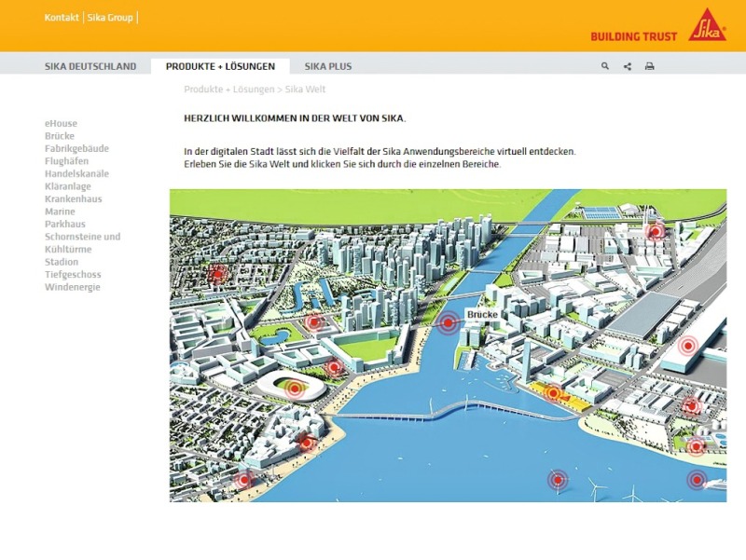The image size is (746, 560).
Task: Click the BUILDING TRUST slogan text
Action: pos(634,36)
